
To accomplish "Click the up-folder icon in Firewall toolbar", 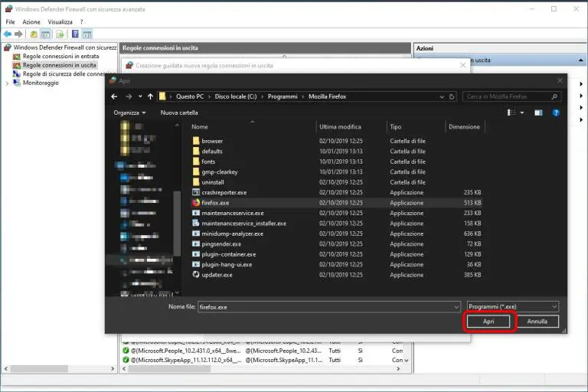I will click(34, 34).
